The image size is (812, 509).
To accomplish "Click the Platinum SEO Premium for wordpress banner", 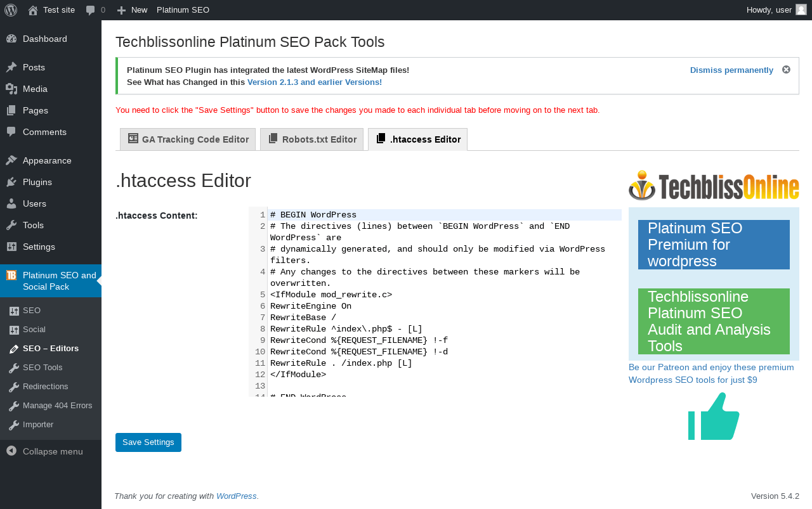I will point(714,245).
